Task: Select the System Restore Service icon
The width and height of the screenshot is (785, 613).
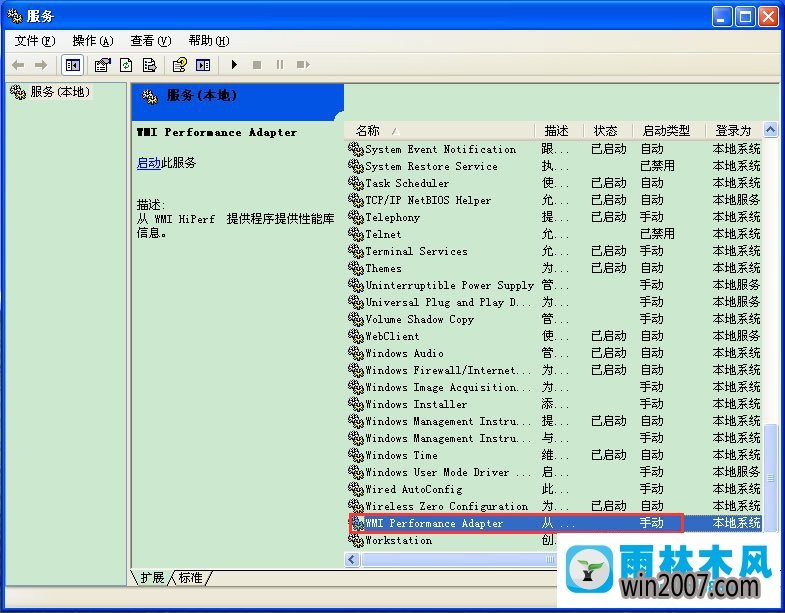Action: 355,166
